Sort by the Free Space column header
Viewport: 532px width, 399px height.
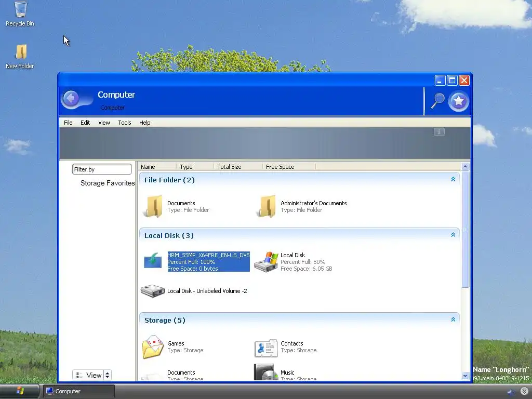(x=289, y=167)
